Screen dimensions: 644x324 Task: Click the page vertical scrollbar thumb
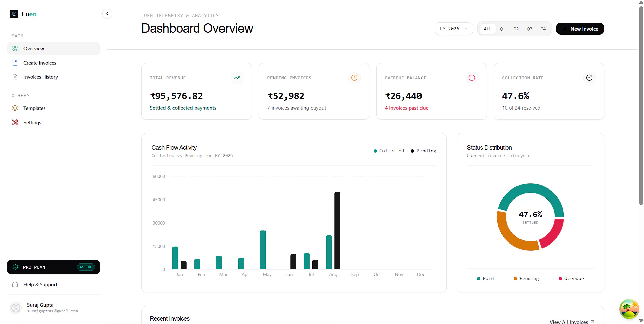[641, 105]
